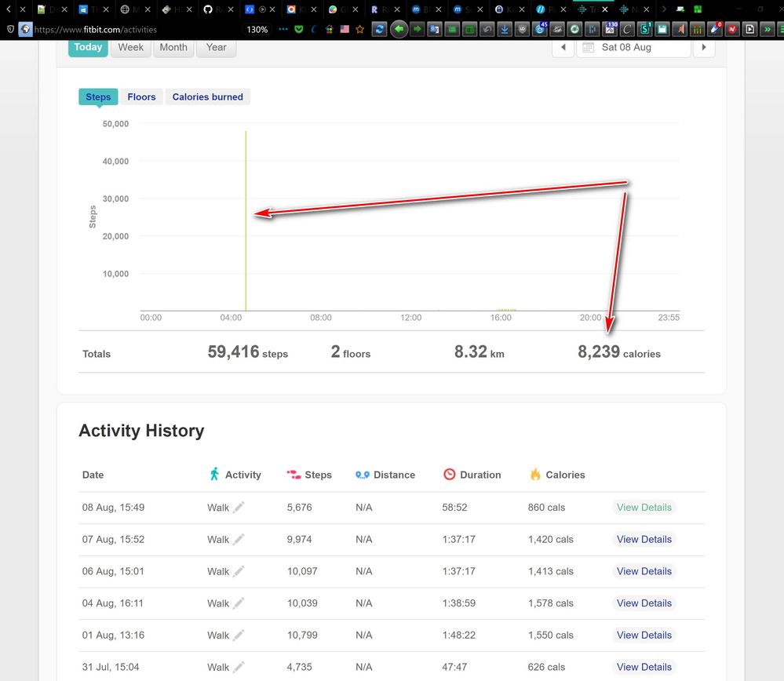Close the Windows-logo browser tab
Viewport: 784px width, 681px height.
(x=105, y=9)
